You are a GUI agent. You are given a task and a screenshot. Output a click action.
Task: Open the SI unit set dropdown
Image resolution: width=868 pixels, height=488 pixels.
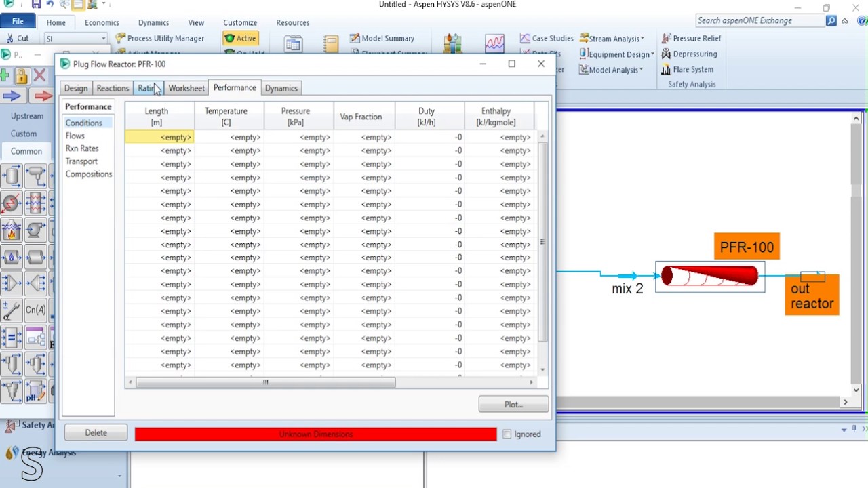click(103, 39)
